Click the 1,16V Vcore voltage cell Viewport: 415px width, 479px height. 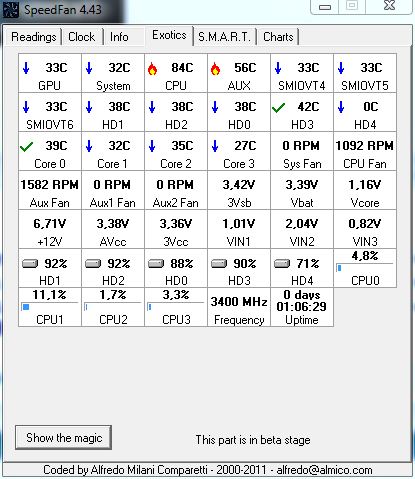click(365, 190)
